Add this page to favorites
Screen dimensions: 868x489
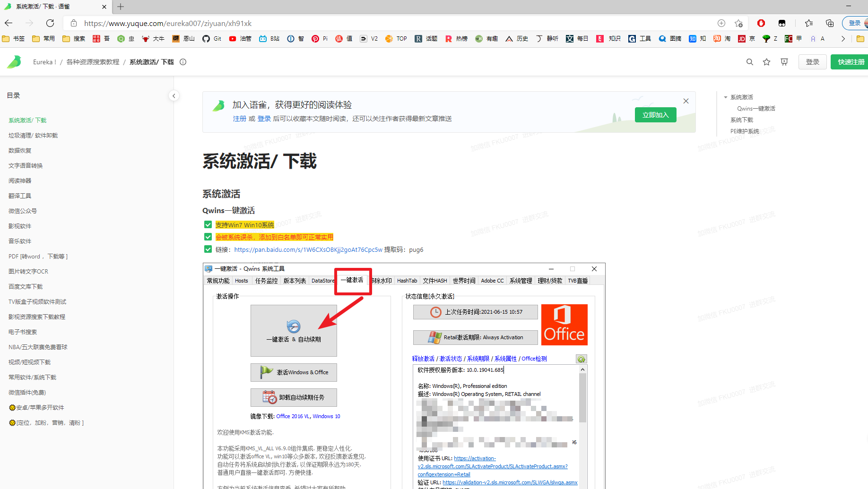(x=739, y=23)
